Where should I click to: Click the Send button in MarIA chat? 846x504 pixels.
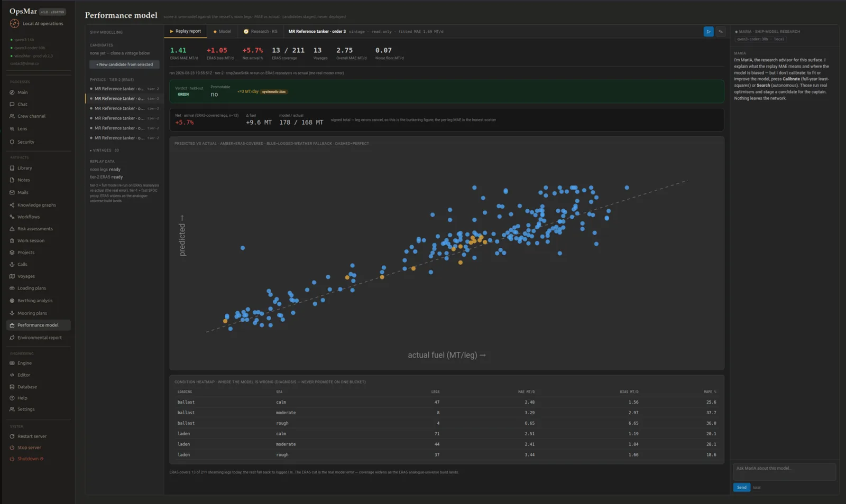coord(741,488)
